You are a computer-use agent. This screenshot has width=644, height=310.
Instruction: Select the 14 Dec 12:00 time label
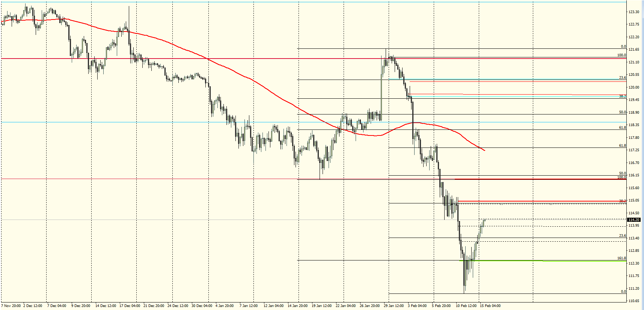(106, 306)
